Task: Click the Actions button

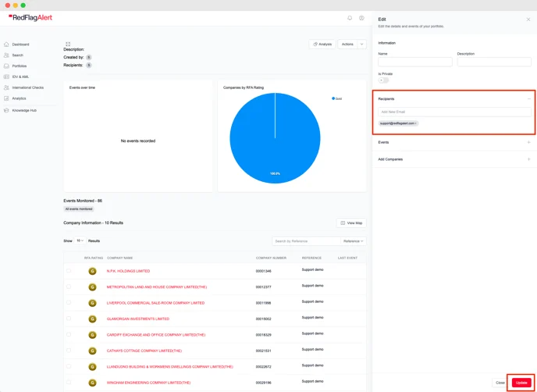Action: [x=347, y=45]
